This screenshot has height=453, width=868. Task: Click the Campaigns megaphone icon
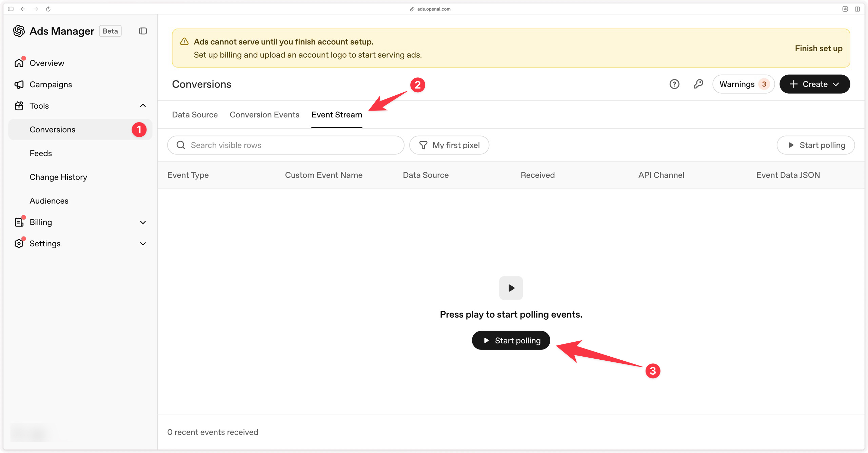point(19,84)
